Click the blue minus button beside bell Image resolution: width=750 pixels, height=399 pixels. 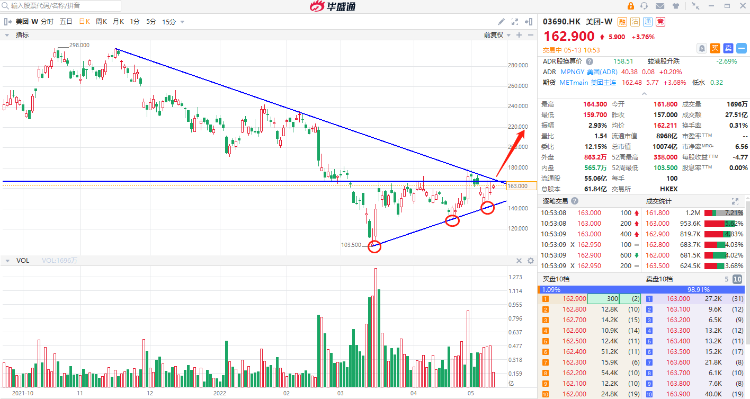(x=741, y=48)
